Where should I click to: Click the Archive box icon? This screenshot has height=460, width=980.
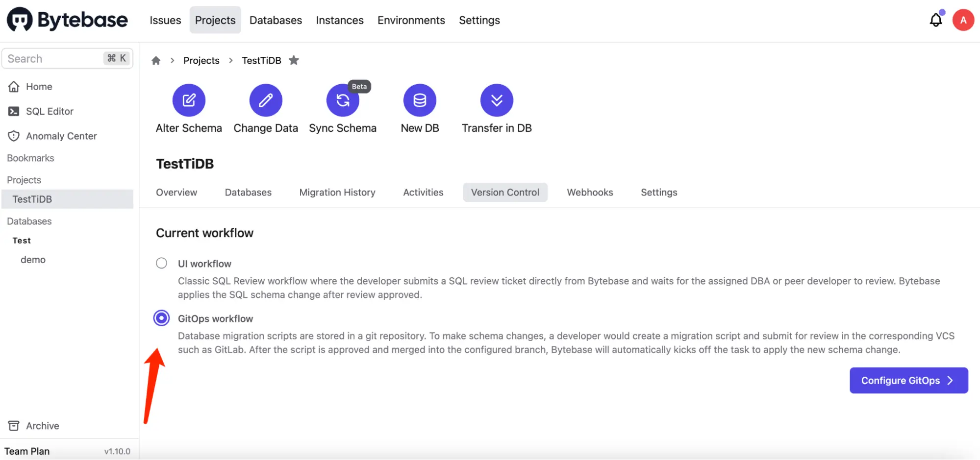point(14,426)
